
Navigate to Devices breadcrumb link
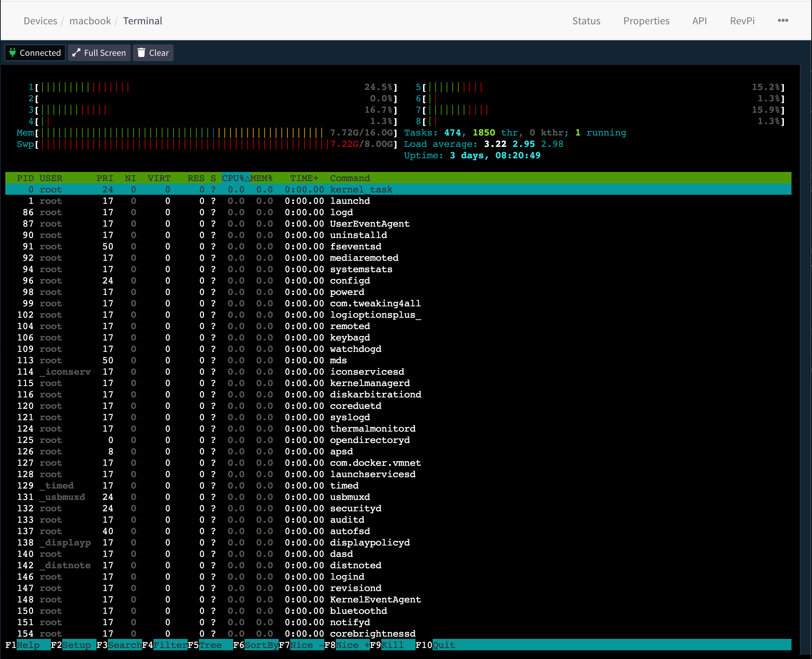40,21
